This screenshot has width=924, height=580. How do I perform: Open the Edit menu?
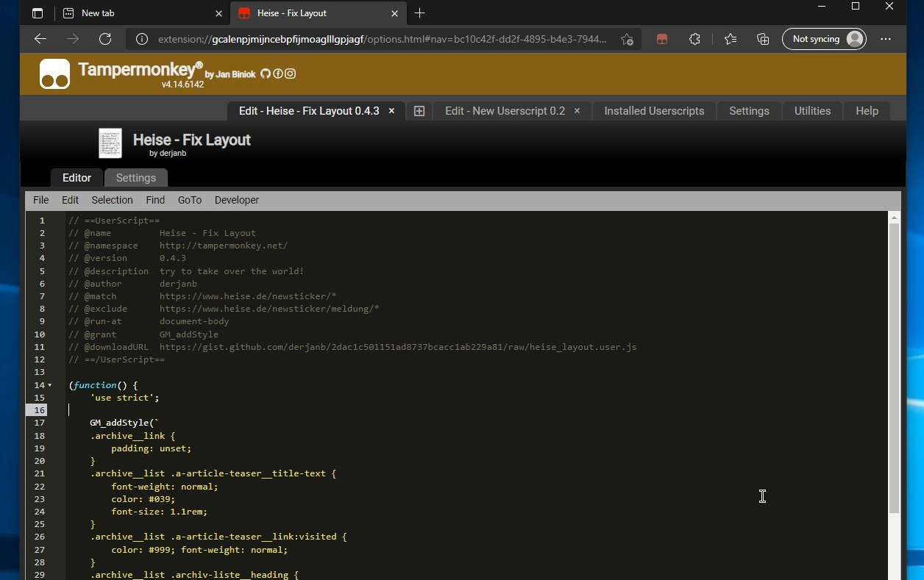tap(70, 200)
